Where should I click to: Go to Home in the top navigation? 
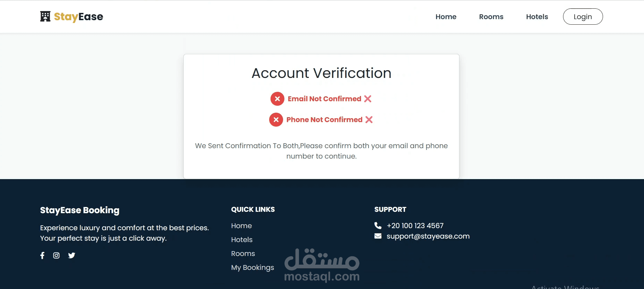click(446, 17)
